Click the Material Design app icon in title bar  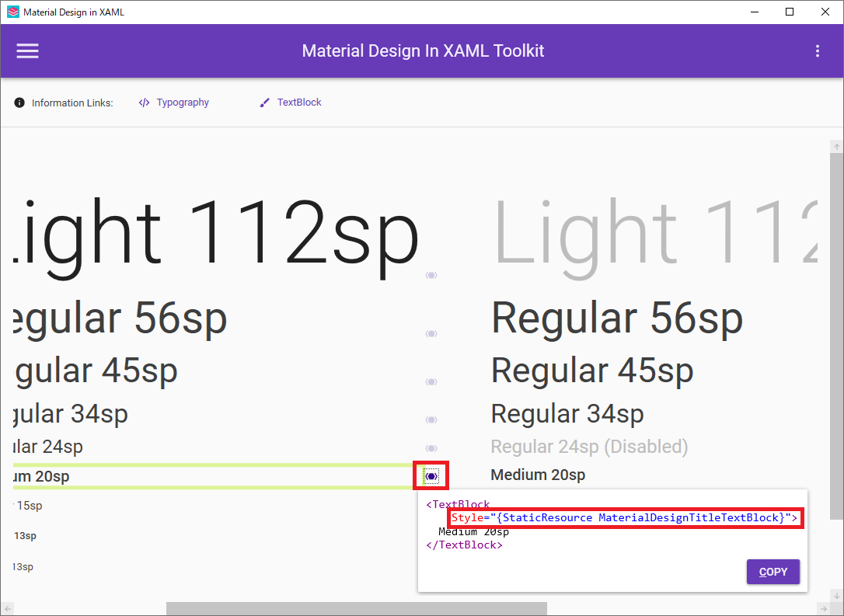tap(13, 12)
